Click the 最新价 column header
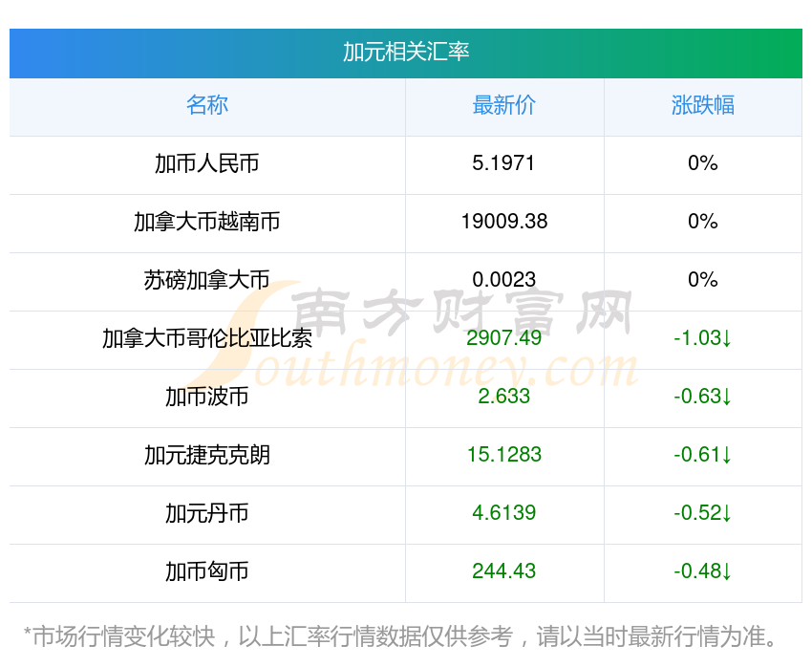This screenshot has height=667, width=812. (503, 105)
